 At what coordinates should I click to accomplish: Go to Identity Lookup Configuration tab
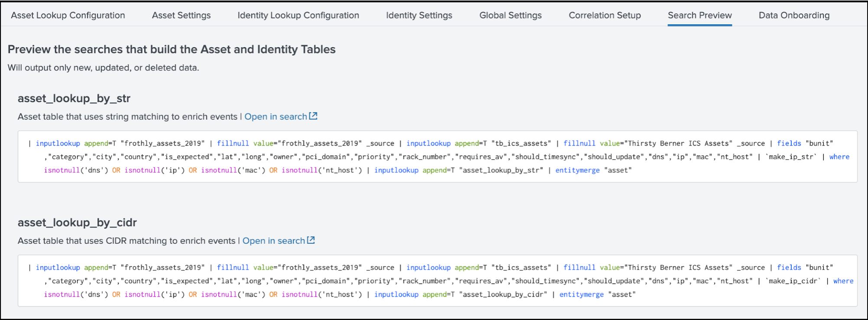pyautogui.click(x=298, y=15)
